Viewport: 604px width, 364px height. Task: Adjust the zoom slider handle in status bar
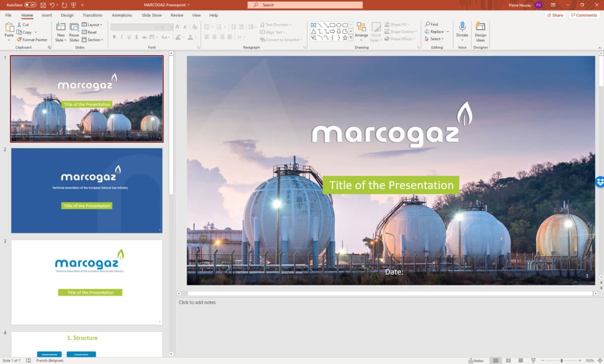point(562,360)
